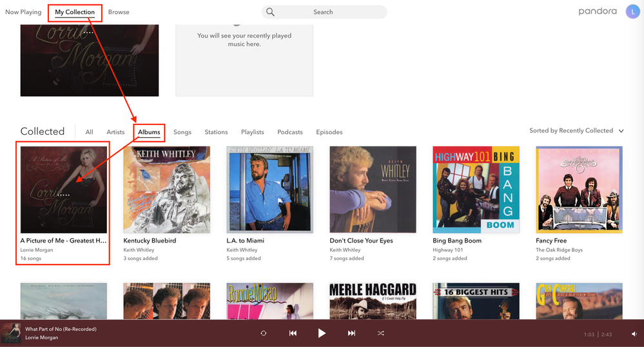Skip to the next track
644x347 pixels.
coord(351,333)
